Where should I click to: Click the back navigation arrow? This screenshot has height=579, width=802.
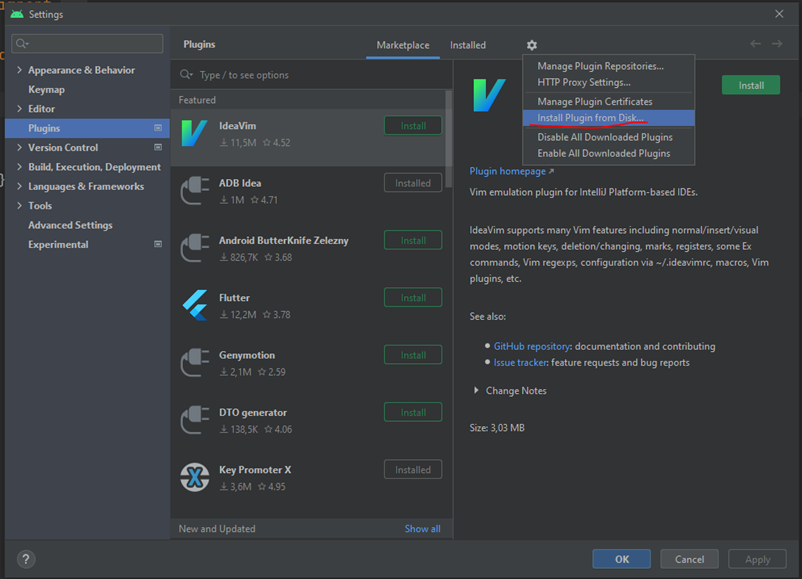coord(755,44)
